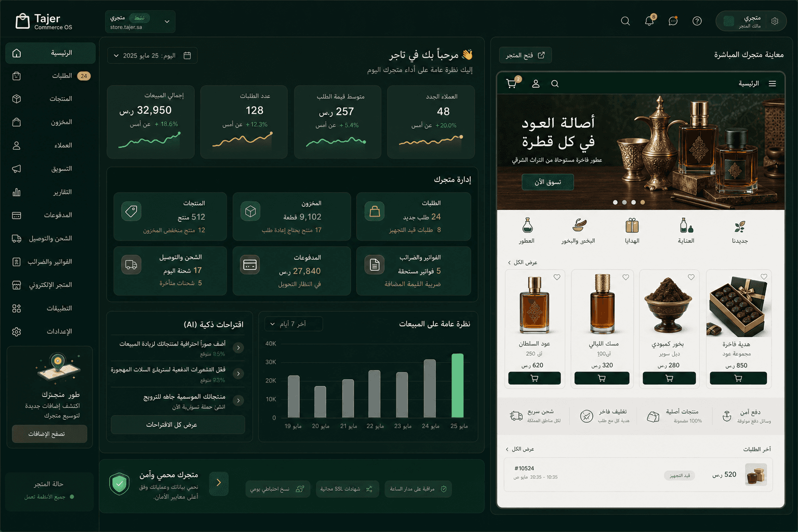Screen dimensions: 798x532
Task: Go to الرئيسية in sidebar
Action: pyautogui.click(x=50, y=53)
